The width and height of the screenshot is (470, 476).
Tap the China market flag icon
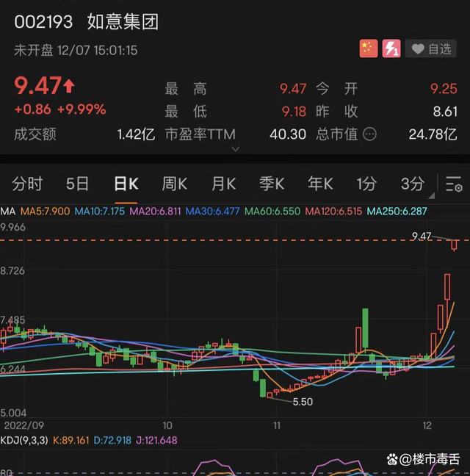tap(369, 48)
